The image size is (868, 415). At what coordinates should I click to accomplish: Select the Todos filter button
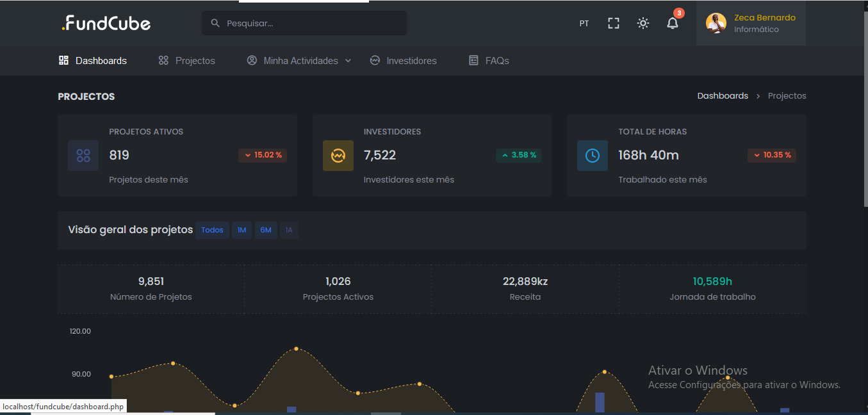(212, 230)
